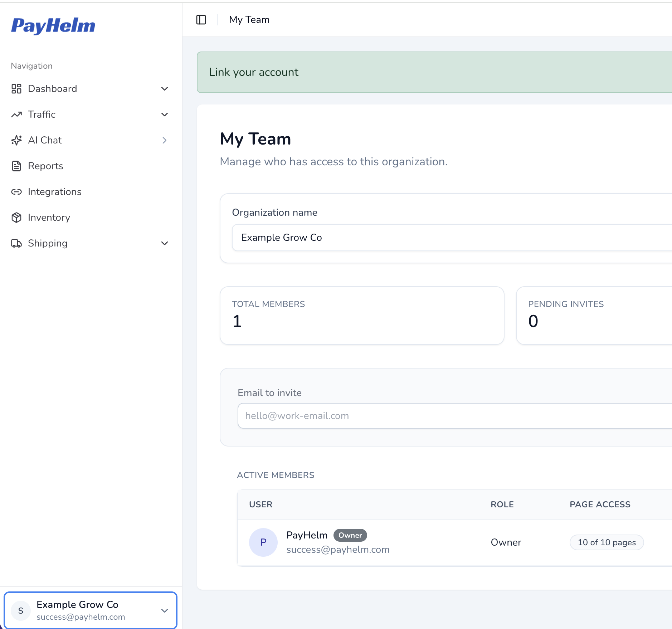The height and width of the screenshot is (629, 672).
Task: Click the Shipping truck icon
Action: coord(16,243)
